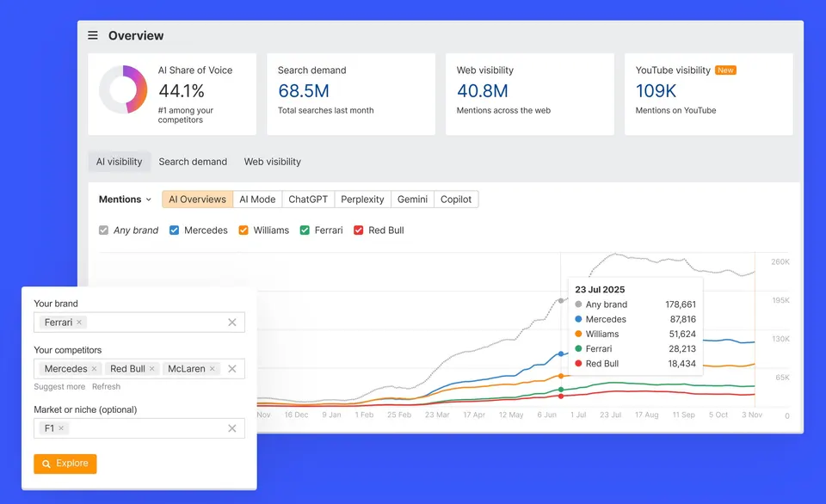Click the 23 Jul 2025 tooltip date
The image size is (826, 504).
coord(600,290)
